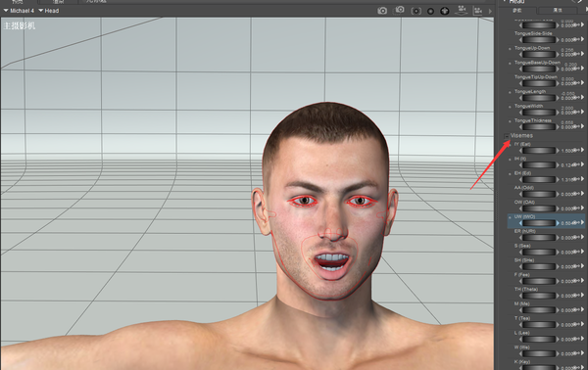
Task: Decrease T (Tea) with its left arrow
Action: [521, 325]
